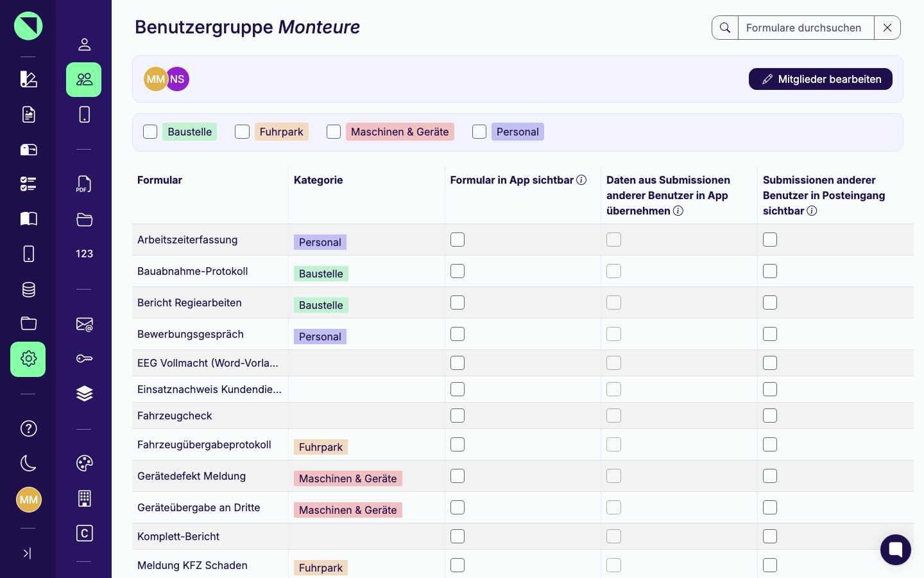Click the Mitglieder bearbeiten button
Viewport: 924px width, 578px height.
coord(821,79)
